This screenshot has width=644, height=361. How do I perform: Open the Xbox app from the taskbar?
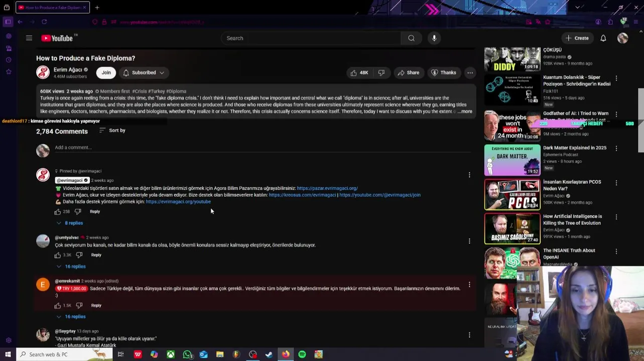coord(171,354)
